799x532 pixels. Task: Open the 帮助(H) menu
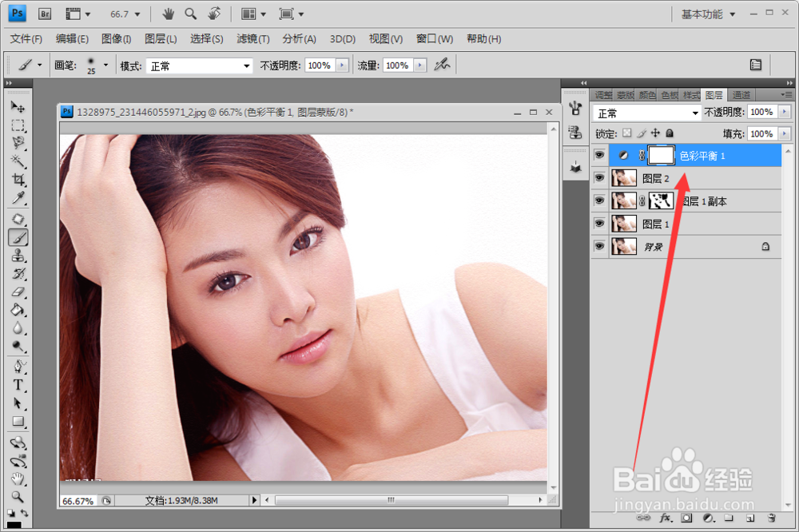coord(483,38)
